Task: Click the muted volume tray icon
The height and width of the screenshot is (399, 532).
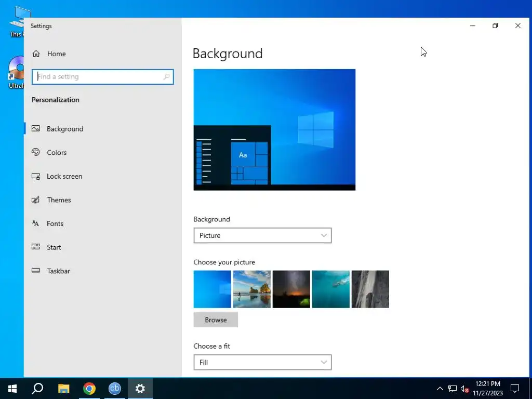Action: point(465,389)
